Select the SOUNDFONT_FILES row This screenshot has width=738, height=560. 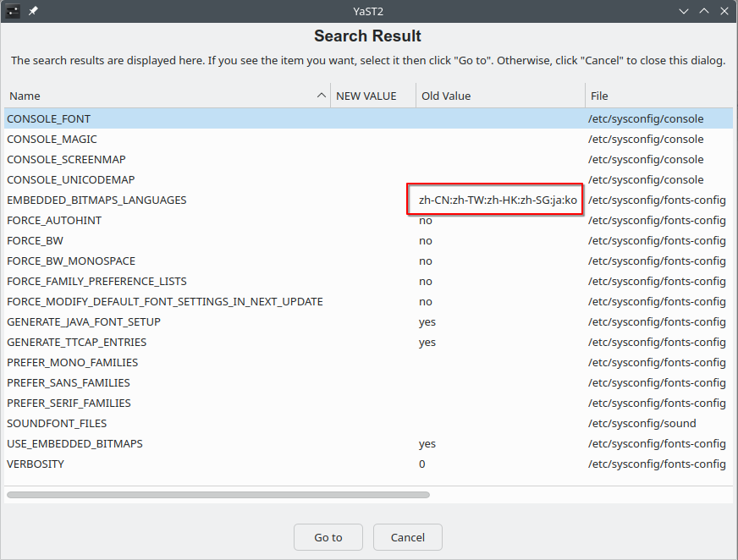tap(368, 423)
